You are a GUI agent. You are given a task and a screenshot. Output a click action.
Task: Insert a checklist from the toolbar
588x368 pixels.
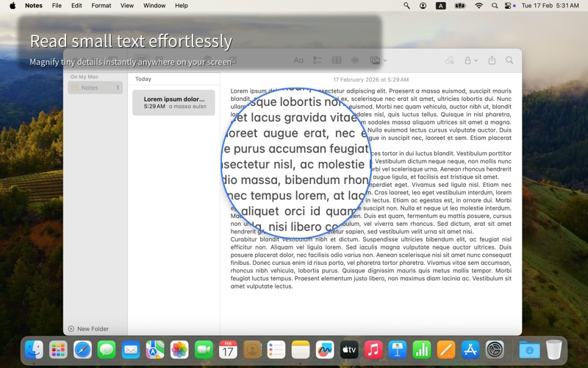[318, 60]
